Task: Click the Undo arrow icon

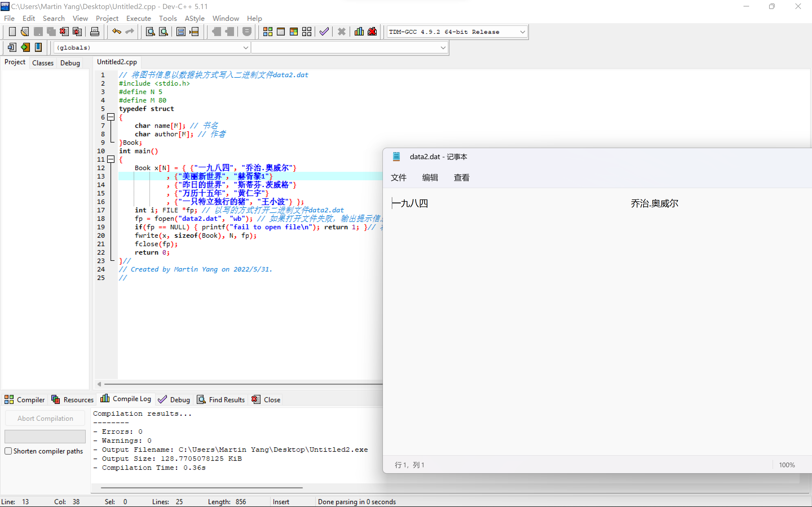Action: pyautogui.click(x=116, y=32)
